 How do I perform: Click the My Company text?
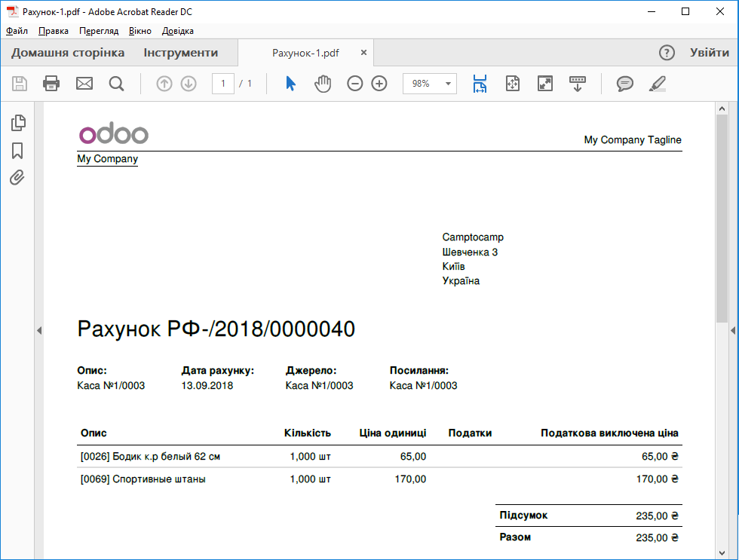107,159
